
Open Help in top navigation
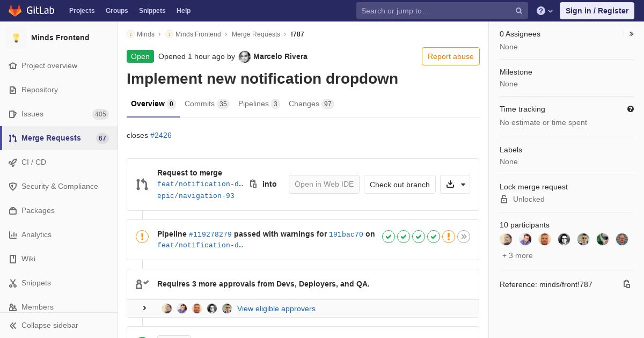coord(184,11)
